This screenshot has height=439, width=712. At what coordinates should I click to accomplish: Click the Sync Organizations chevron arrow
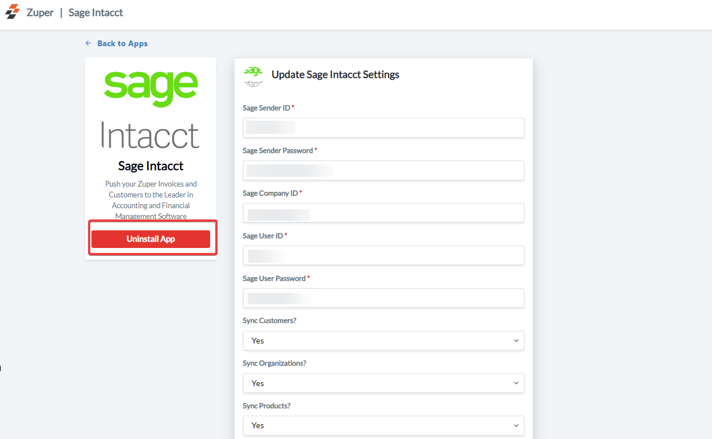tap(516, 383)
